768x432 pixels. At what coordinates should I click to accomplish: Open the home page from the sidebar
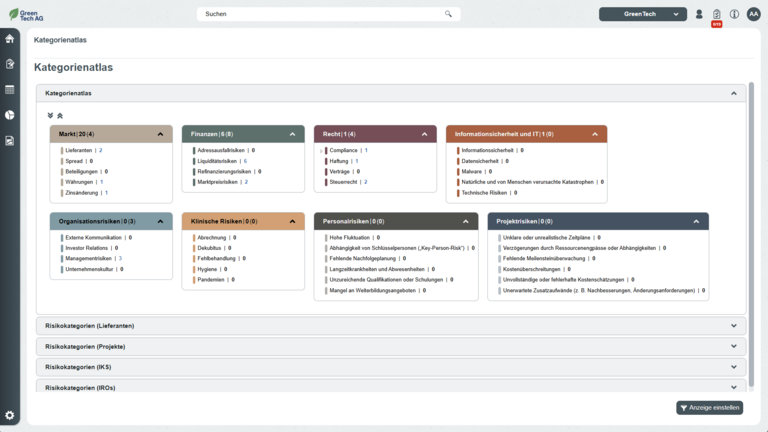(10, 39)
